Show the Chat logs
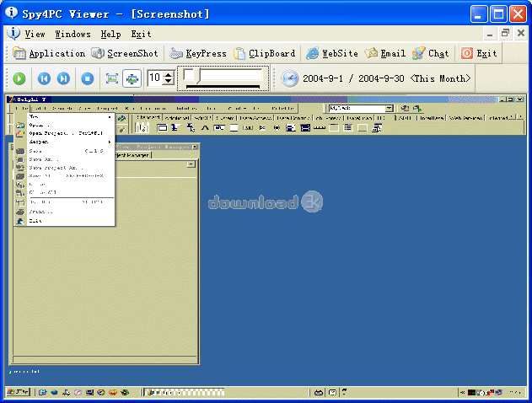The width and height of the screenshot is (532, 403). [431, 53]
